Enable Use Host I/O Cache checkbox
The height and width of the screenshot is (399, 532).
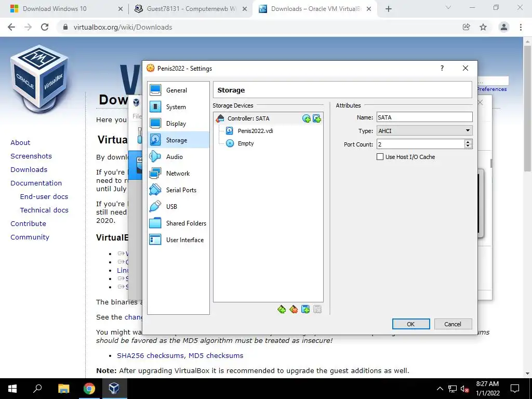(x=380, y=157)
